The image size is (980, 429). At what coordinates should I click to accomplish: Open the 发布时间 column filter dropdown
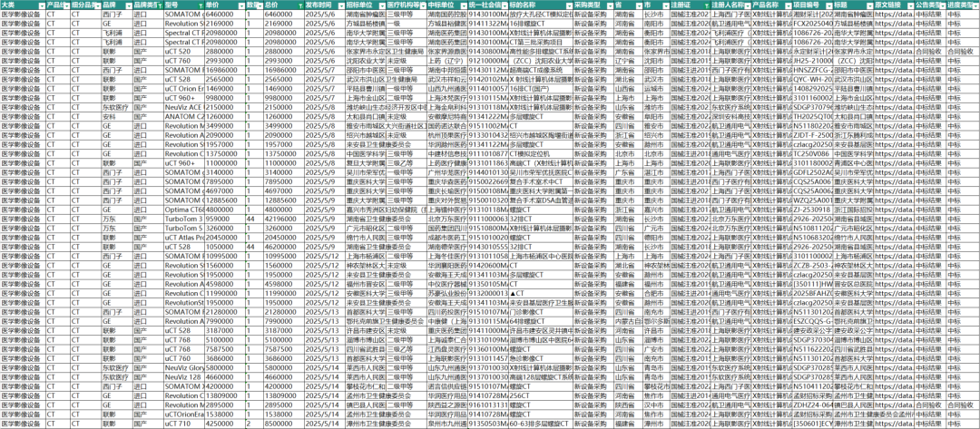[340, 5]
